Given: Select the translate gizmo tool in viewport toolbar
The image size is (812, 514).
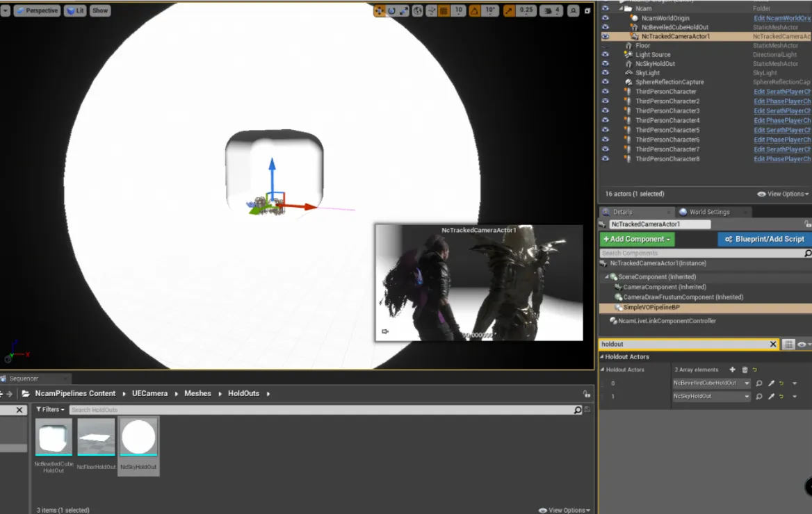Looking at the screenshot, I should pyautogui.click(x=380, y=10).
